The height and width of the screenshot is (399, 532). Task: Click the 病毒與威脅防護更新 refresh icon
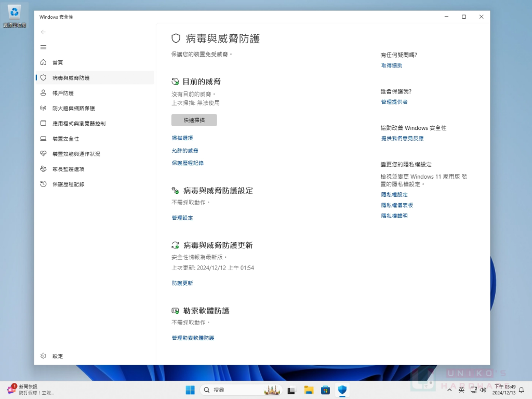pyautogui.click(x=175, y=245)
